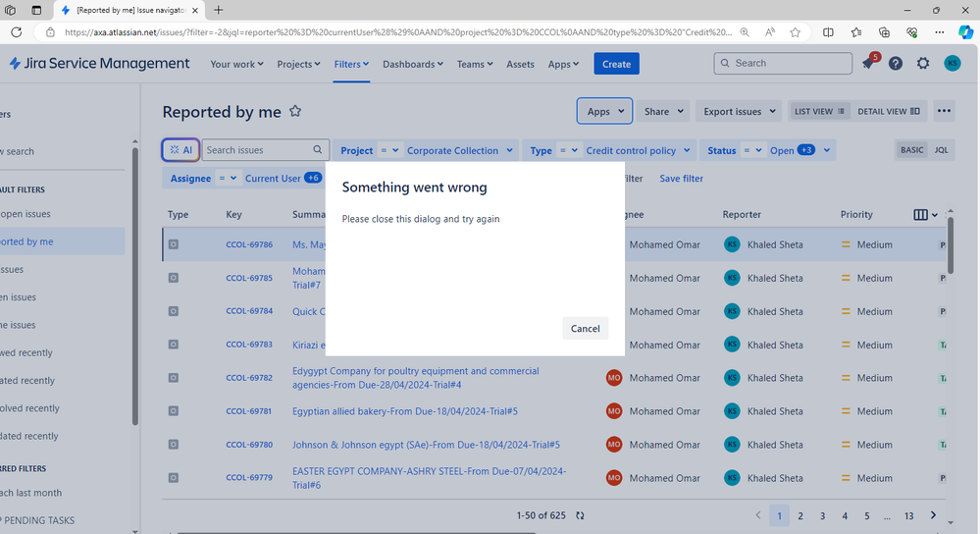Open Assignee Current User value dropdown

click(284, 179)
